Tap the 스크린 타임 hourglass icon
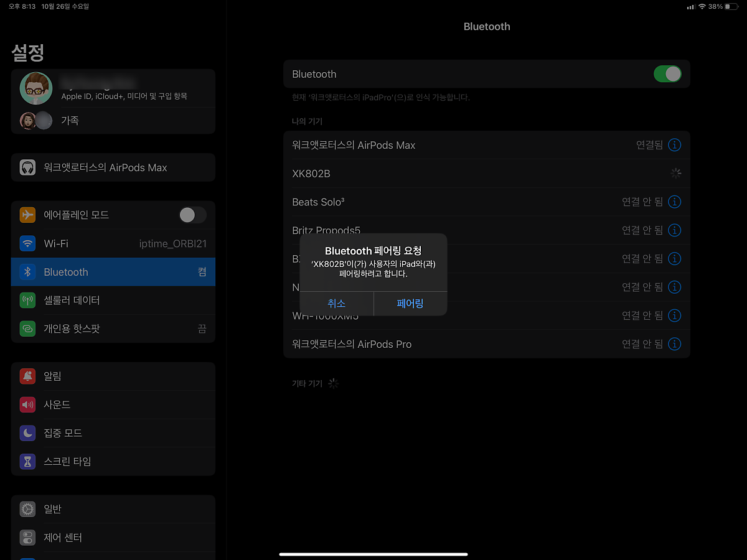747x560 pixels. (27, 462)
